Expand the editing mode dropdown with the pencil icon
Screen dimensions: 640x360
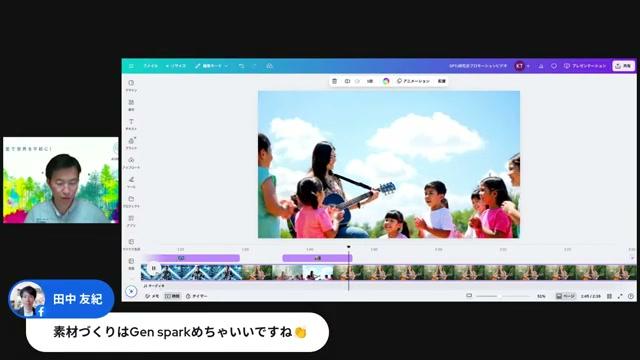(211, 66)
